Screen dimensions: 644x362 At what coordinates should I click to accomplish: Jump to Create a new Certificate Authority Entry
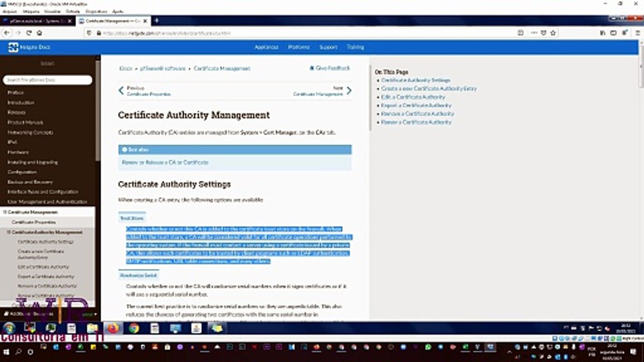click(429, 88)
